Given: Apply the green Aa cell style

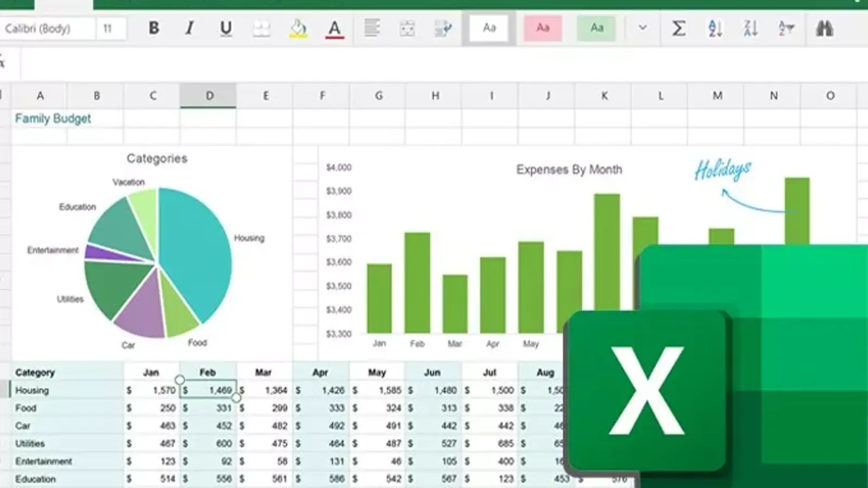Looking at the screenshot, I should 596,28.
